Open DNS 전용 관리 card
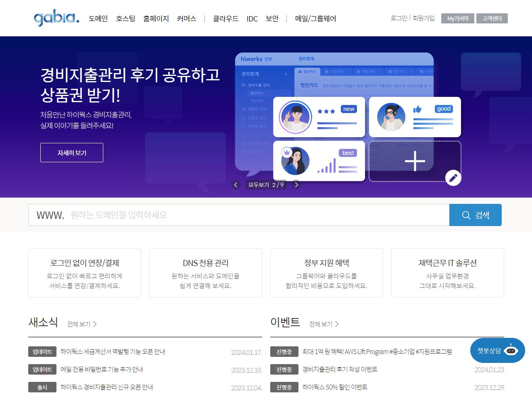532x396 pixels. [x=206, y=273]
